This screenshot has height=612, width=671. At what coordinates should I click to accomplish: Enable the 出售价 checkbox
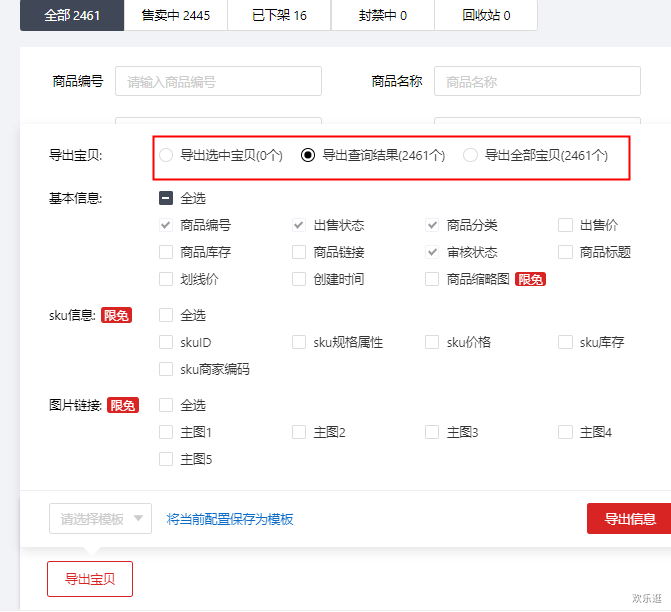[565, 225]
